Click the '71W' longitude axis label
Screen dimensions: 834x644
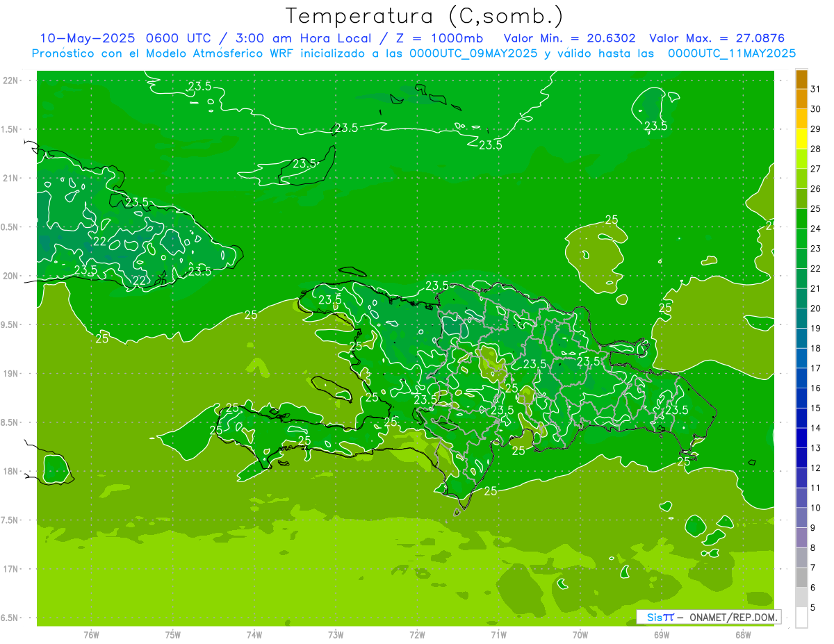point(498,634)
